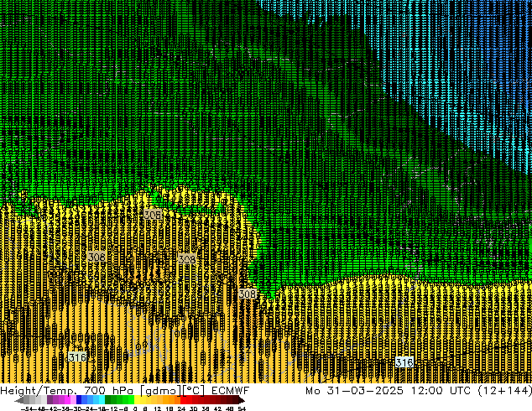Click the 'Mo' weekday abbreviation
This screenshot has width=532, height=411.
[x=312, y=391]
